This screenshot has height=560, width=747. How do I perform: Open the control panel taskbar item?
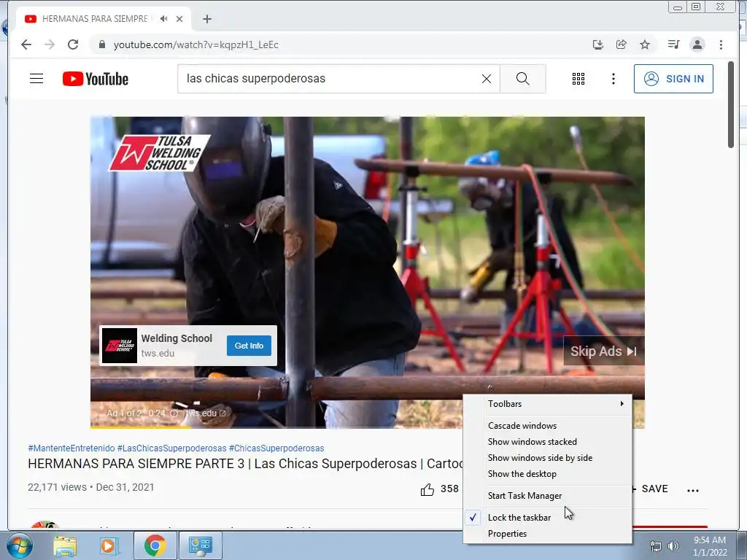200,545
